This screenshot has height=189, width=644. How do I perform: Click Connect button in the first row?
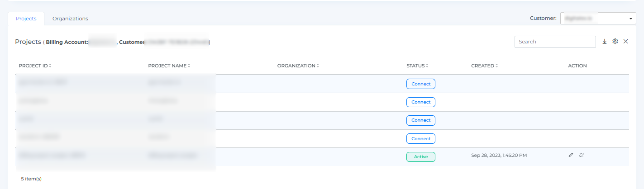[x=421, y=84]
